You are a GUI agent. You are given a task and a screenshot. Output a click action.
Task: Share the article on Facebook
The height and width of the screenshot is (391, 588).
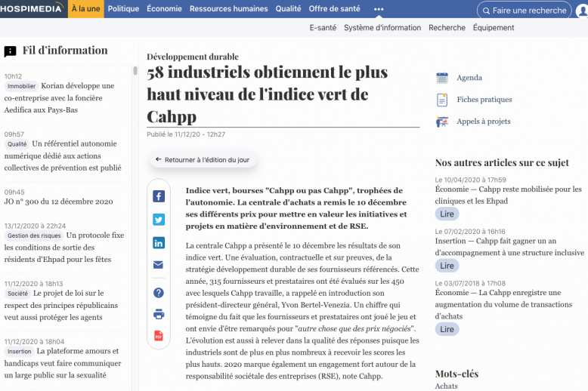tap(159, 196)
